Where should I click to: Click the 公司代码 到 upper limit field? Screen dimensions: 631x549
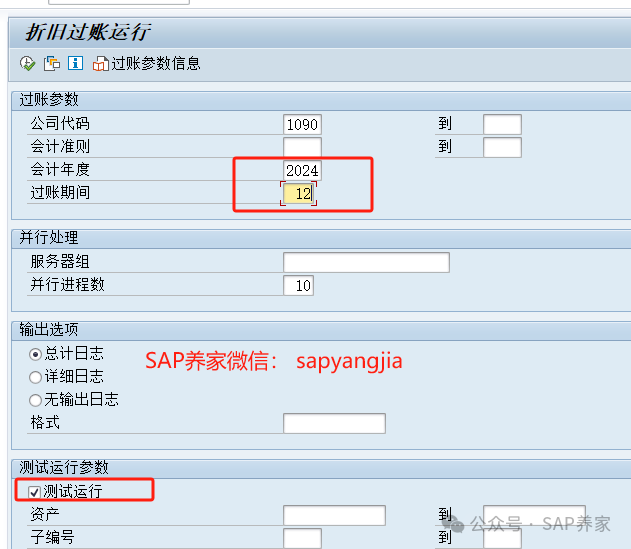[x=502, y=124]
